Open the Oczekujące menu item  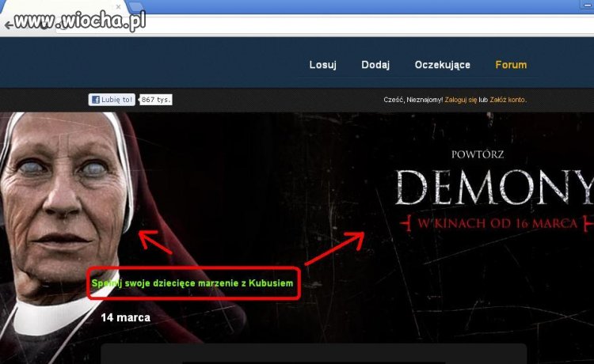click(443, 65)
